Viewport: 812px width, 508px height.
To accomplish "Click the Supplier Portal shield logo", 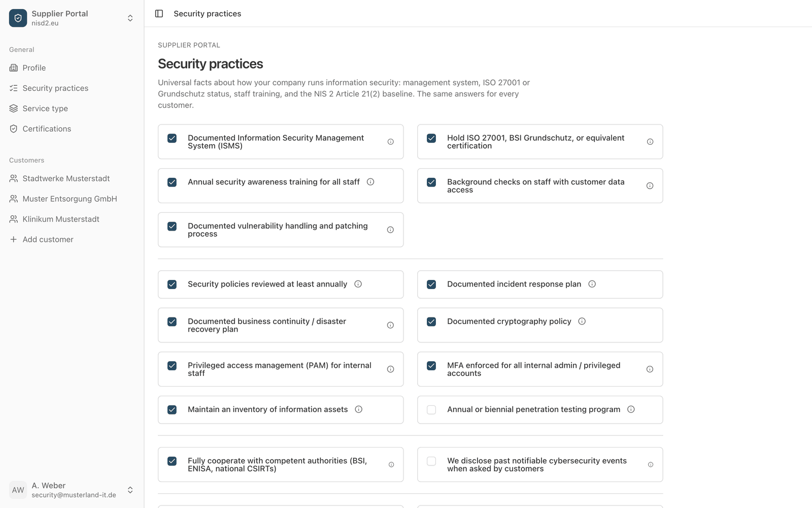I will coord(18,18).
